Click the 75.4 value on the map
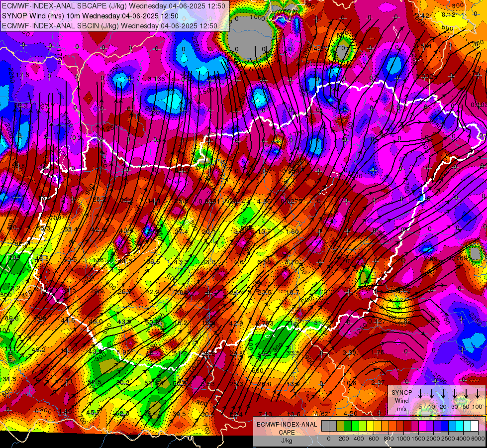 click(x=151, y=414)
